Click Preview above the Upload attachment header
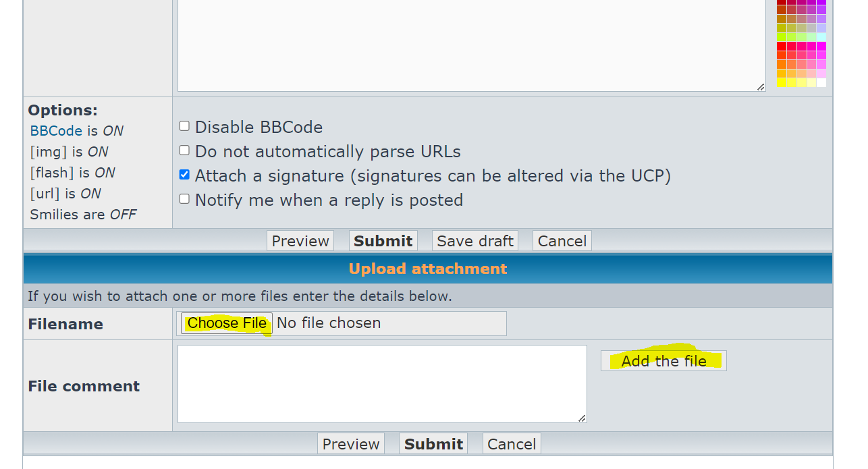868x469 pixels. (x=300, y=241)
